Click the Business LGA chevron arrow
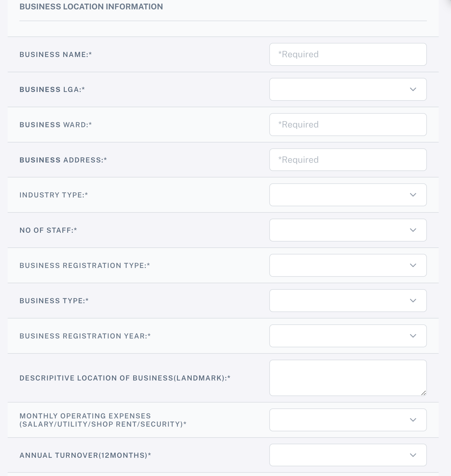Viewport: 451px width, 476px height. pyautogui.click(x=413, y=89)
